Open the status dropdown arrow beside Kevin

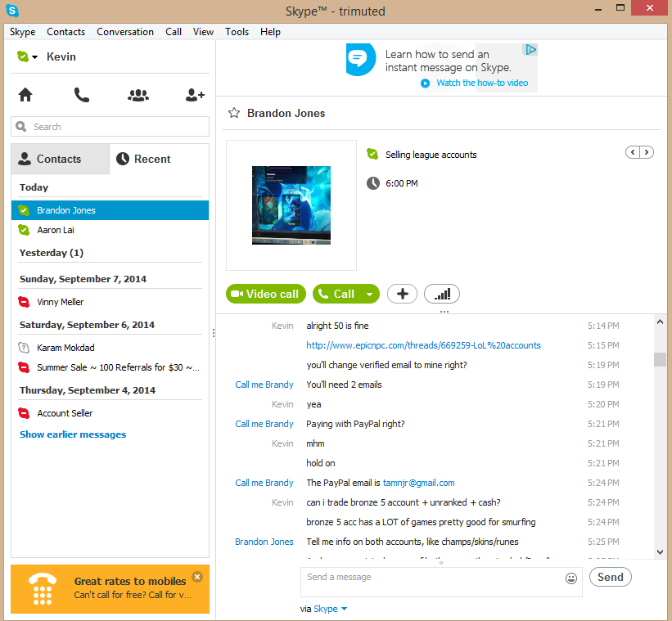point(34,57)
